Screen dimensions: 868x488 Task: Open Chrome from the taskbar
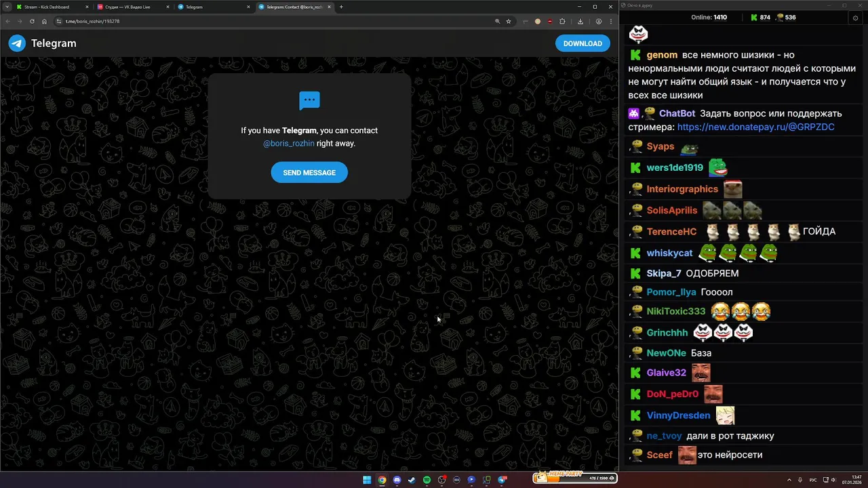tap(382, 480)
